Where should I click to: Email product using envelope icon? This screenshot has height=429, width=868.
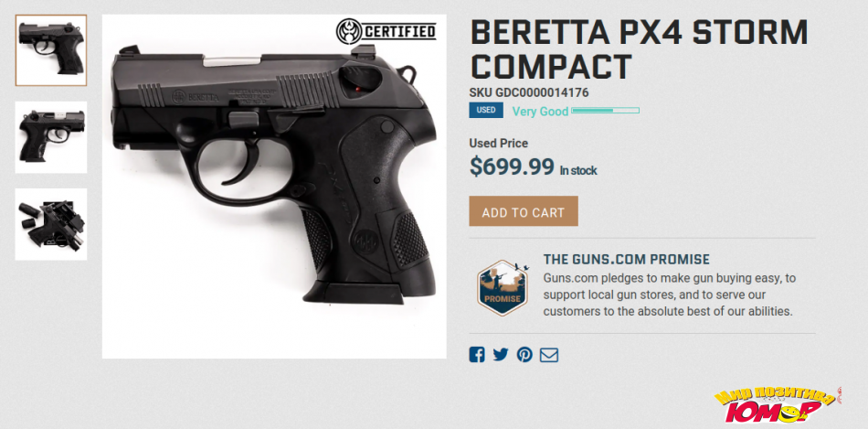[549, 355]
